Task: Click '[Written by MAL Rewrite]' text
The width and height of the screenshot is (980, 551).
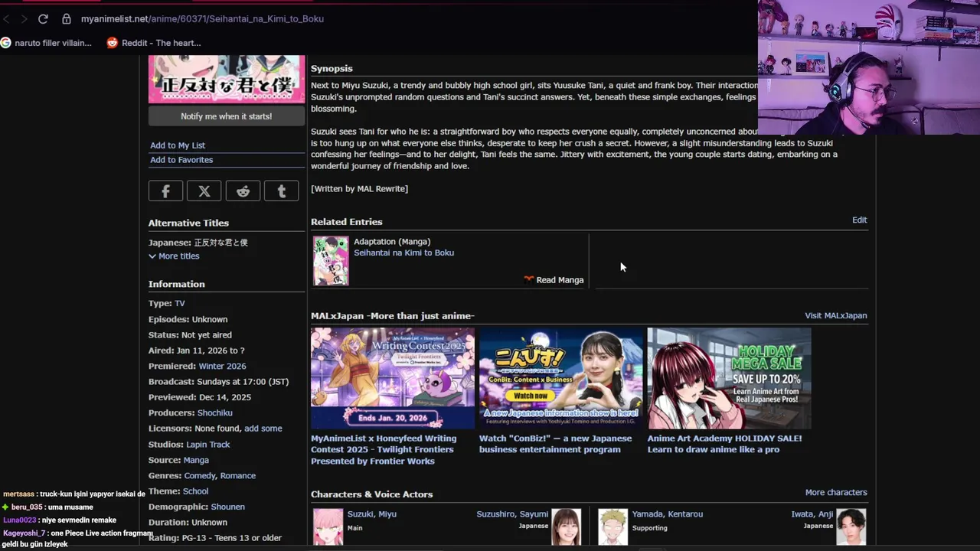Action: (359, 189)
